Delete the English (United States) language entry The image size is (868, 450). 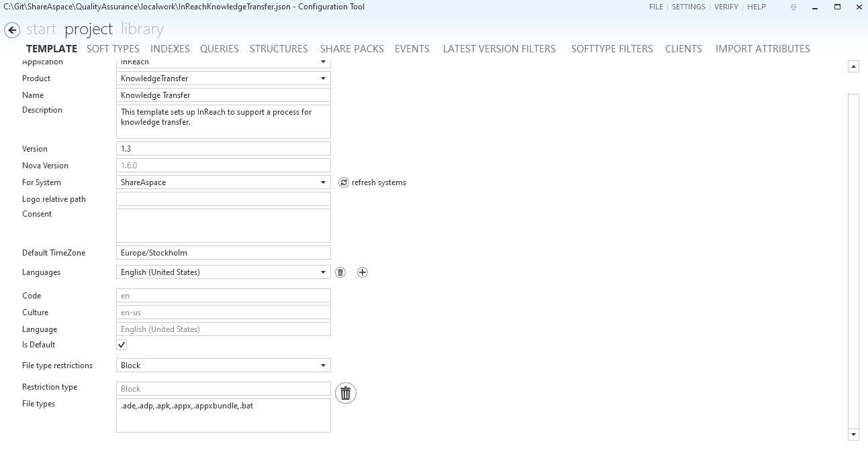click(340, 272)
